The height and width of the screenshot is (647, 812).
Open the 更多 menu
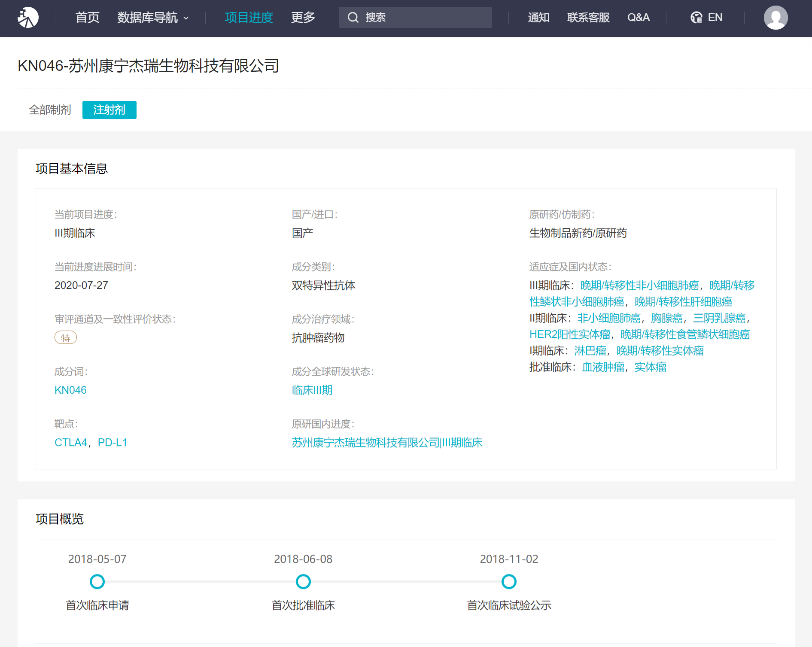303,18
